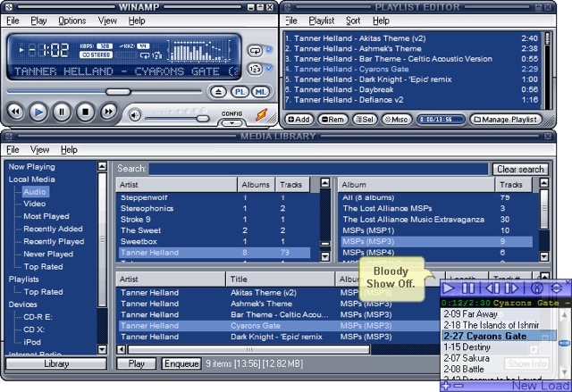Open Sort menu in Playlist Editor
572x392 pixels.
coord(353,21)
